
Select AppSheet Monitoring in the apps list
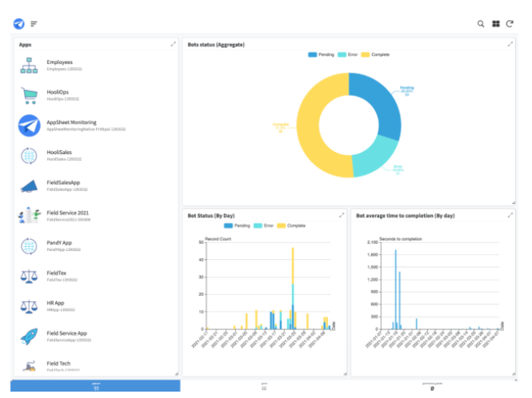coord(96,125)
